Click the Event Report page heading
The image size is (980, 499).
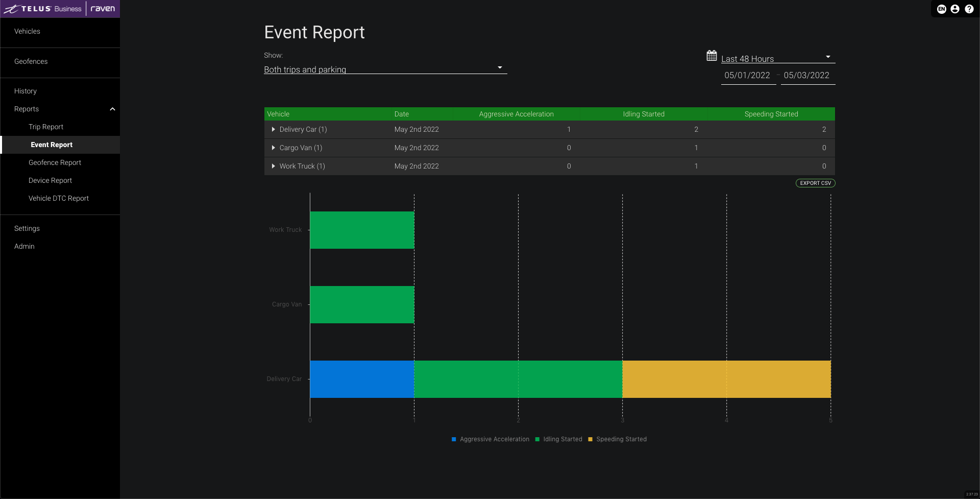coord(314,32)
